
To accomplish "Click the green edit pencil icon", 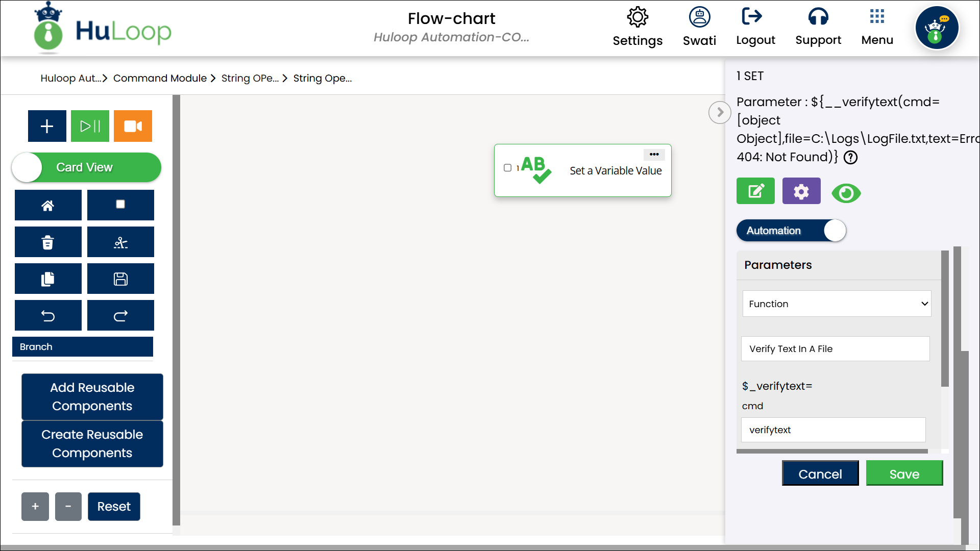I will pos(755,191).
